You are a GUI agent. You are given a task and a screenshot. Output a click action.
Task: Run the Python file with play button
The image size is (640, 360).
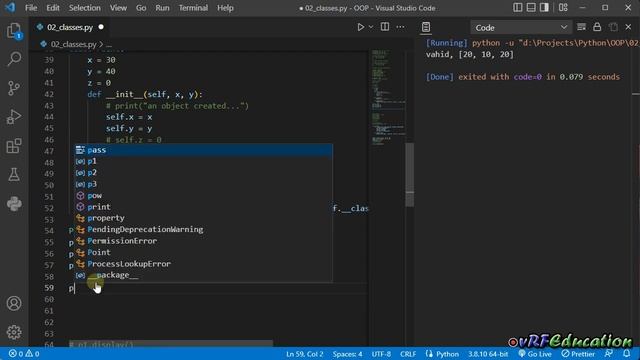(360, 27)
